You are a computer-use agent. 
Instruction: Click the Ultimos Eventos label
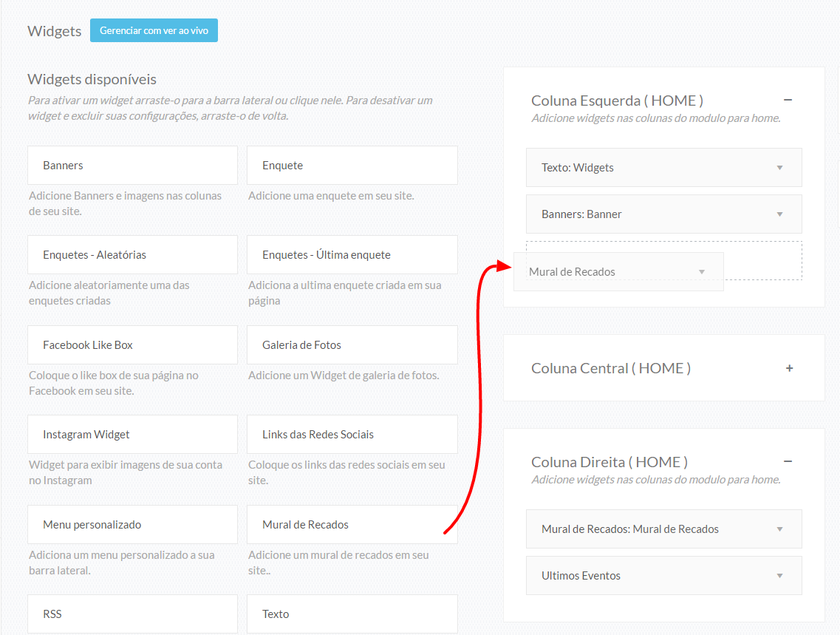[581, 576]
